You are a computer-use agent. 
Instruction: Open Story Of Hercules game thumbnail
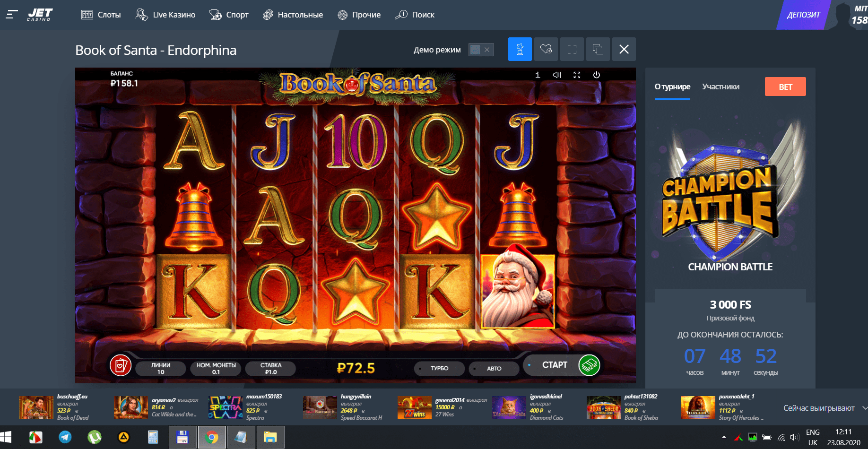(698, 407)
